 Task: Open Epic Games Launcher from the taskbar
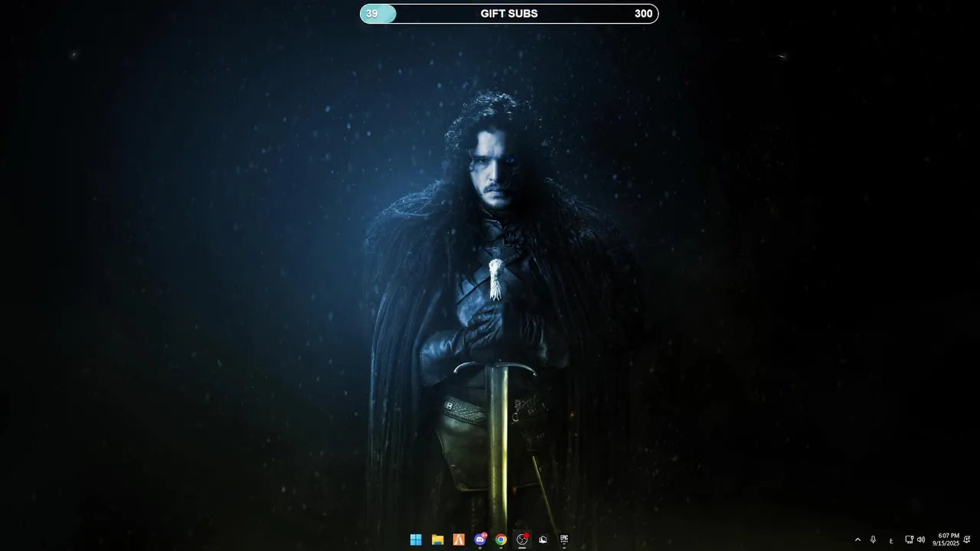click(x=564, y=540)
